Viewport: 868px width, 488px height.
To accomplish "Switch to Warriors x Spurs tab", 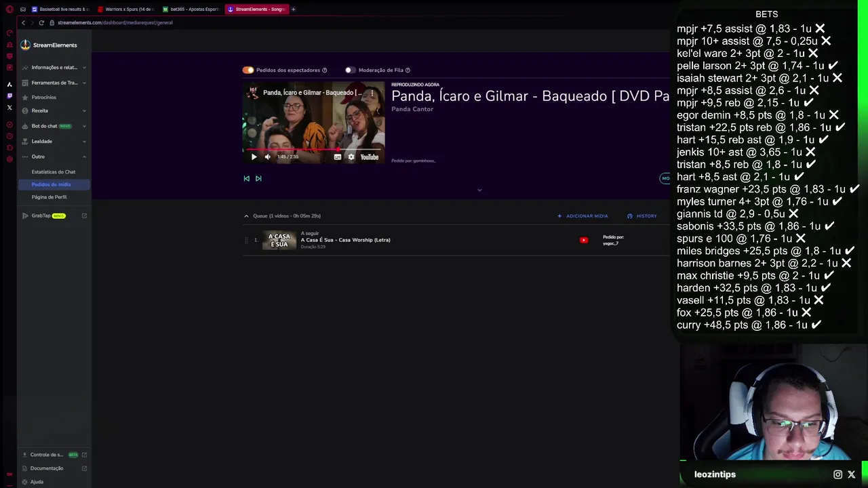I will click(125, 9).
